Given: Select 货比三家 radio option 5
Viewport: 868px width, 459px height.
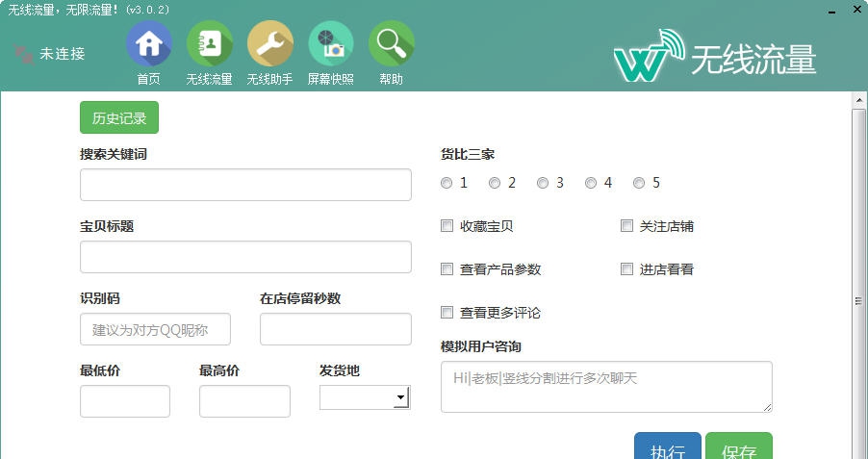Looking at the screenshot, I should 639,183.
